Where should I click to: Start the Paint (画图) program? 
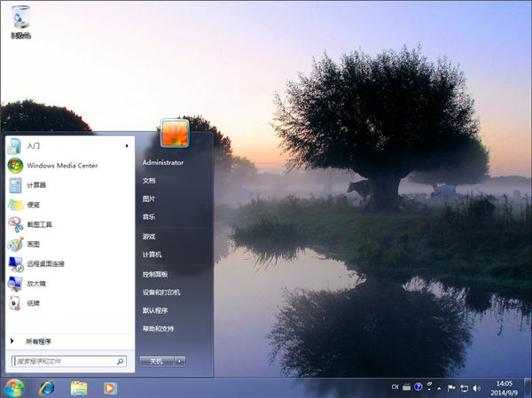pos(33,244)
